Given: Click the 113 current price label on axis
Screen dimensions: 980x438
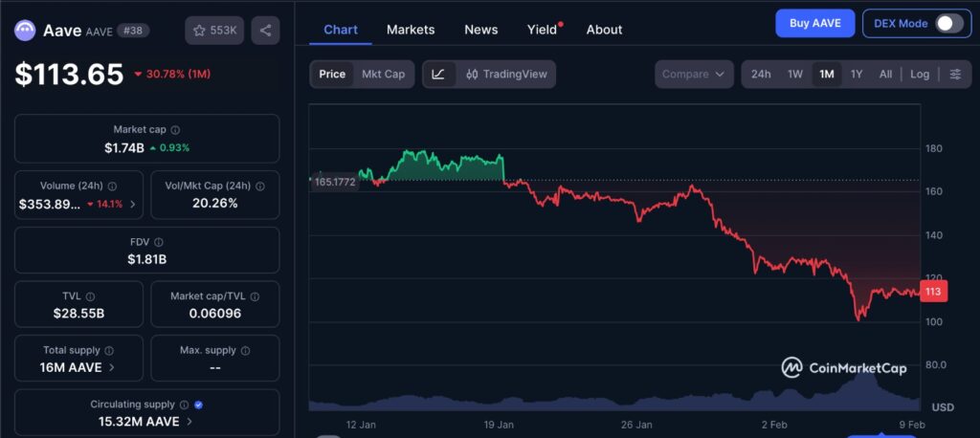Looking at the screenshot, I should click(934, 291).
